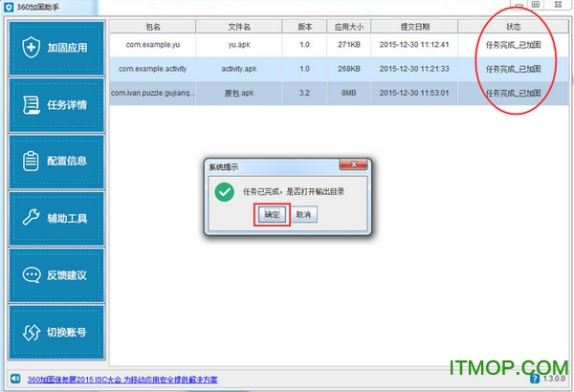This screenshot has height=392, width=574.
Task: Click the speaker announcement icon in status bar
Action: pyautogui.click(x=15, y=379)
